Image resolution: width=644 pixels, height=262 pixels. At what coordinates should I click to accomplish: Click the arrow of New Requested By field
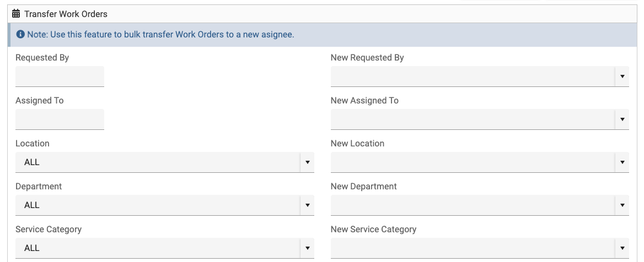pos(622,77)
